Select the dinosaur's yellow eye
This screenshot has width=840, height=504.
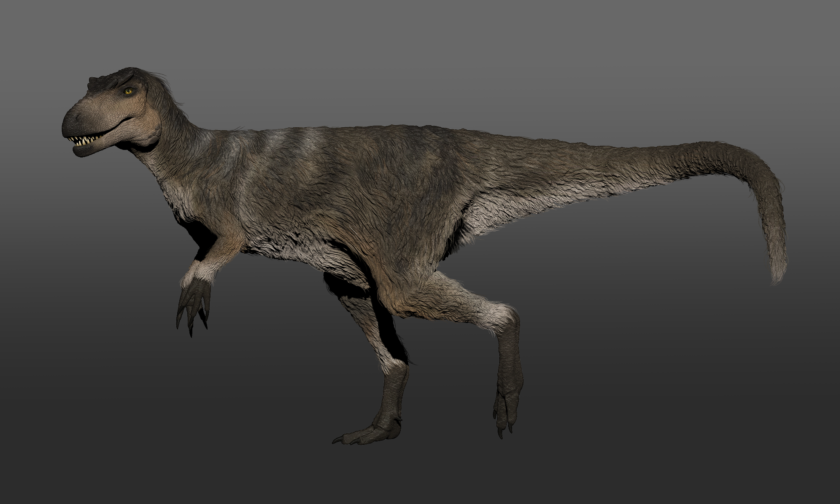click(129, 91)
